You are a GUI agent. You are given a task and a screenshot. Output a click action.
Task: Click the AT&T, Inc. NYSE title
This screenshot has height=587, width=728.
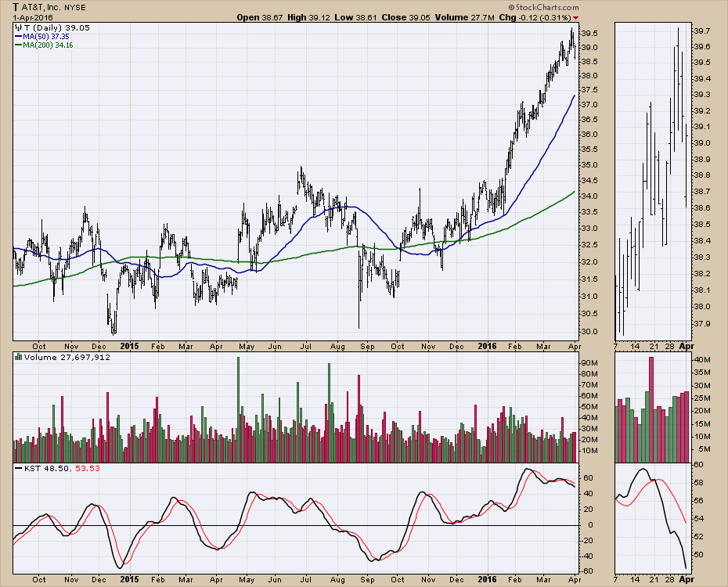pos(48,7)
